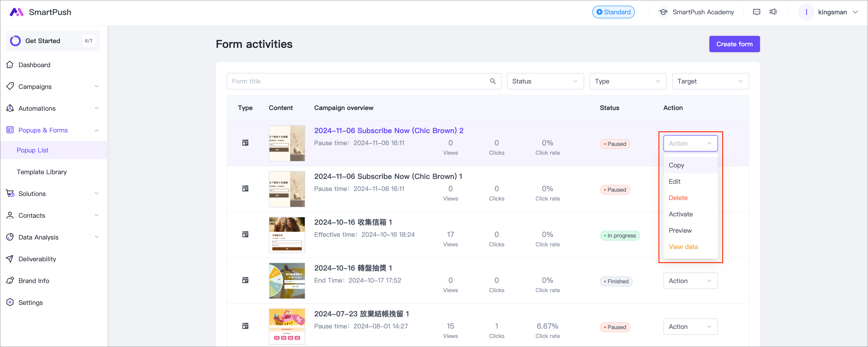Click the Form title search field

(357, 81)
